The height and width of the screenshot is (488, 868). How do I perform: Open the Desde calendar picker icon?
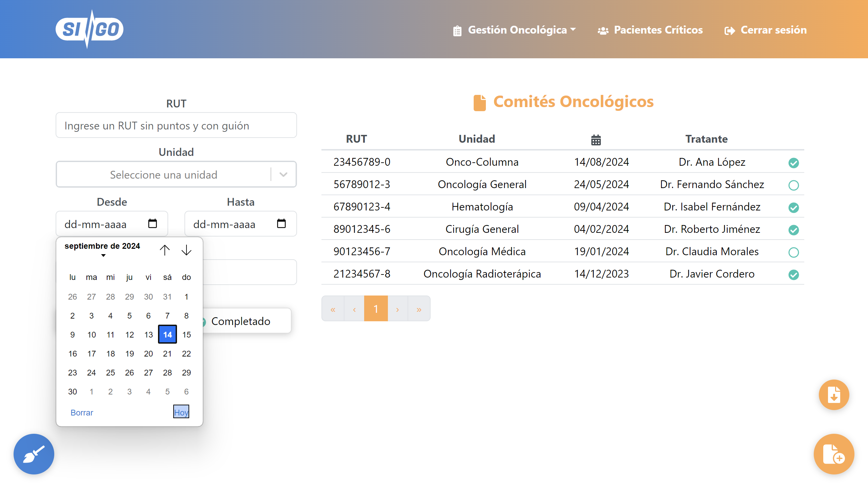click(153, 224)
